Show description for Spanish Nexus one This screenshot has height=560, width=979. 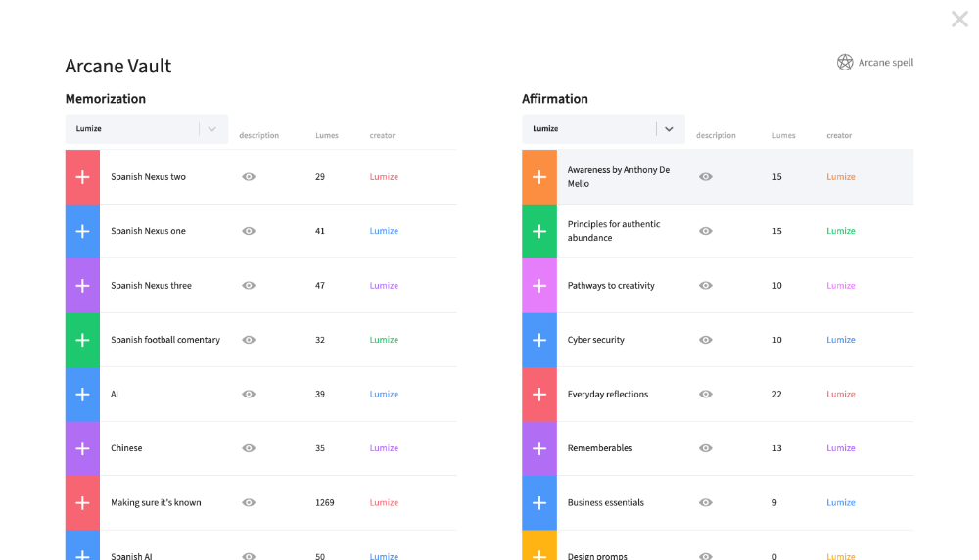click(249, 231)
